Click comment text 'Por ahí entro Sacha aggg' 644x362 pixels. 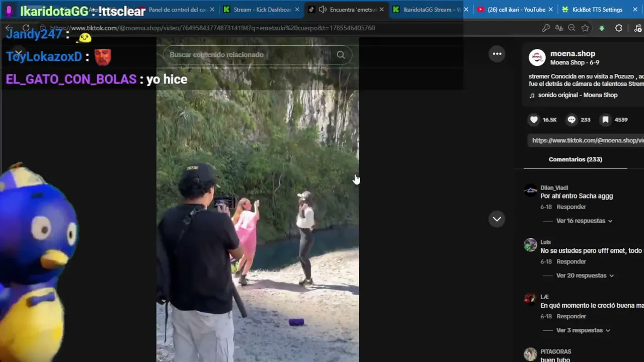click(x=577, y=196)
